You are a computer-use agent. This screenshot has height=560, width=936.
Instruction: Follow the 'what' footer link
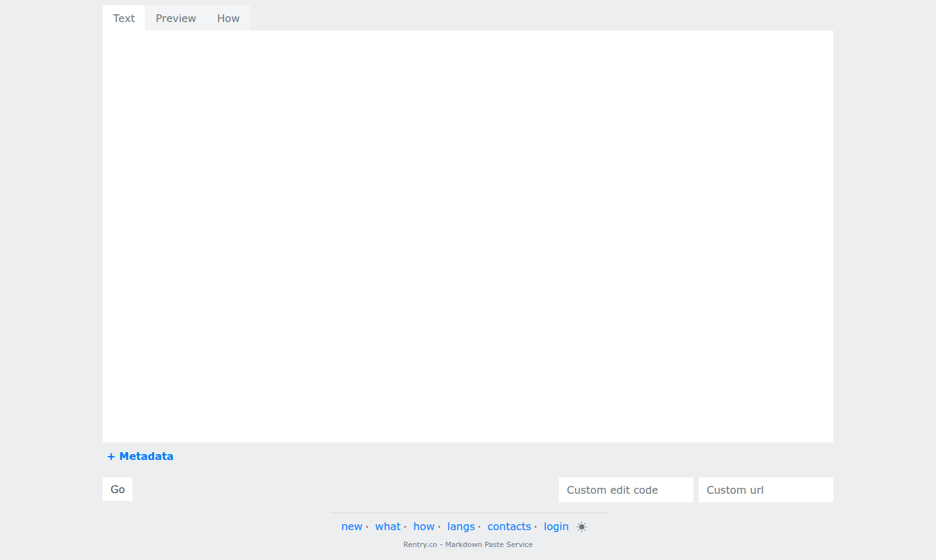coord(387,527)
